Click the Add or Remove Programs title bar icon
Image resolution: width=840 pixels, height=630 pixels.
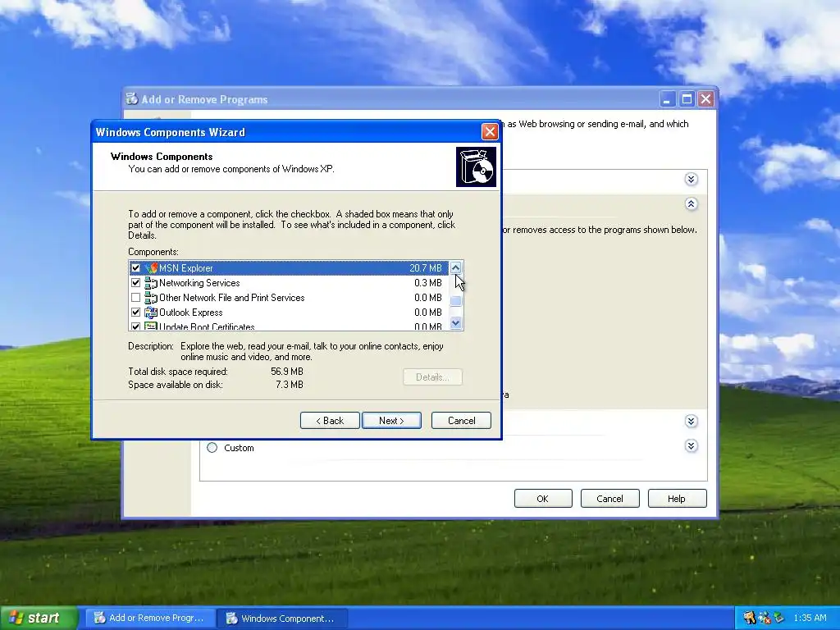[x=132, y=99]
